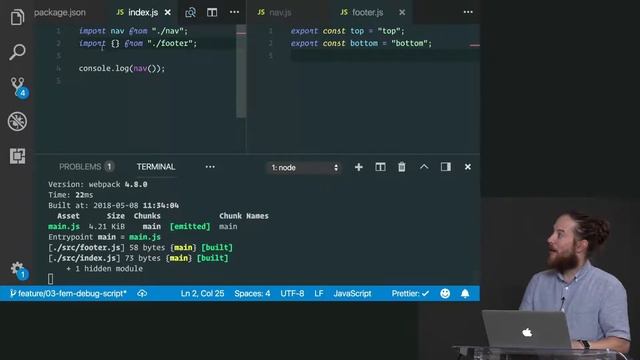
Task: Switch to package.json tab
Action: pos(60,13)
